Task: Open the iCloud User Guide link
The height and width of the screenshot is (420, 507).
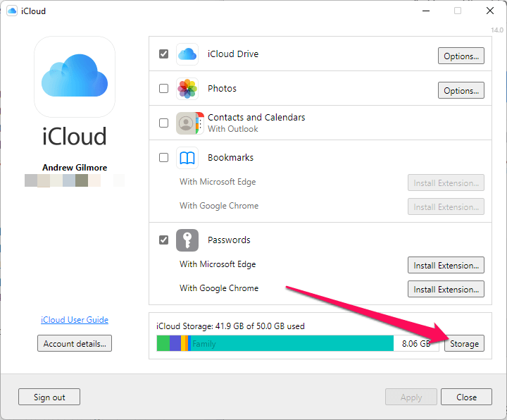Action: coord(75,320)
